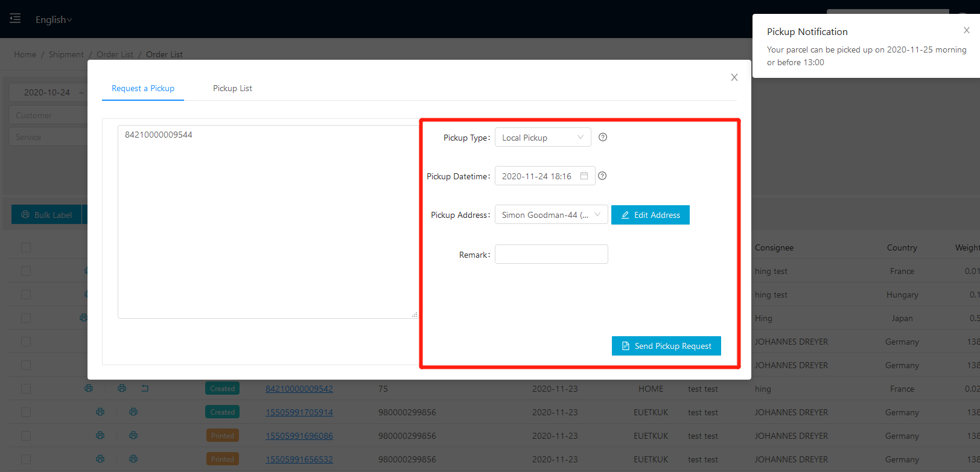Open the Pickup Type dropdown
This screenshot has height=472, width=980.
coord(542,138)
